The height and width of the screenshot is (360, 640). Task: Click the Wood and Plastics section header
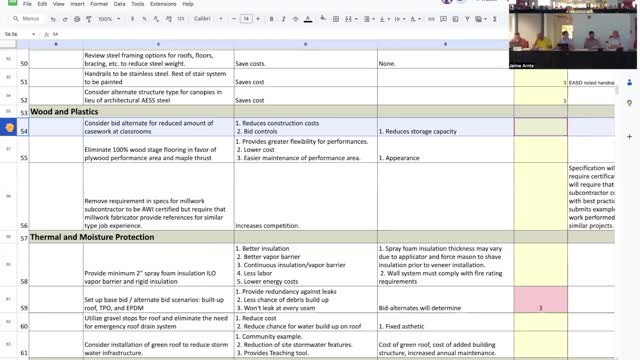click(x=64, y=111)
